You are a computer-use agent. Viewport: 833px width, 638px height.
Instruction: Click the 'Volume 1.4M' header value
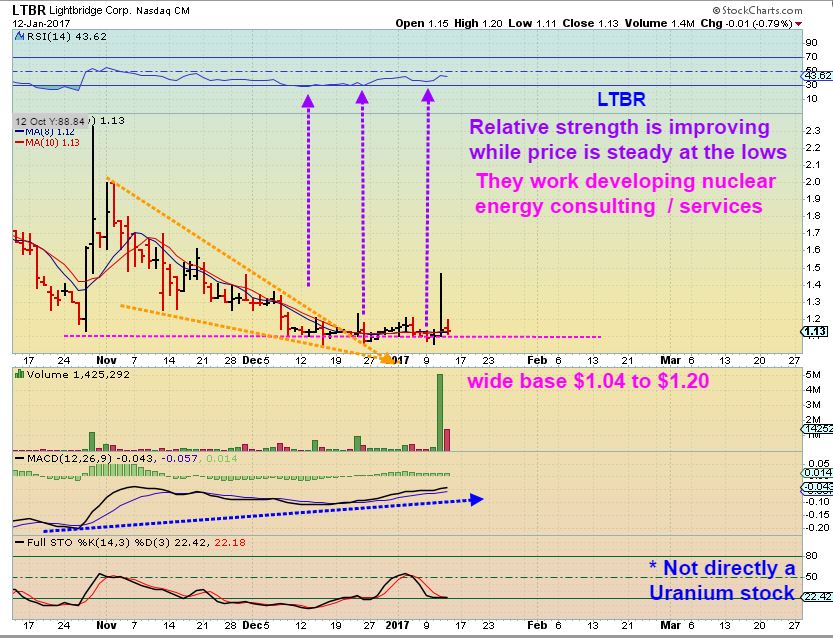pyautogui.click(x=659, y=23)
